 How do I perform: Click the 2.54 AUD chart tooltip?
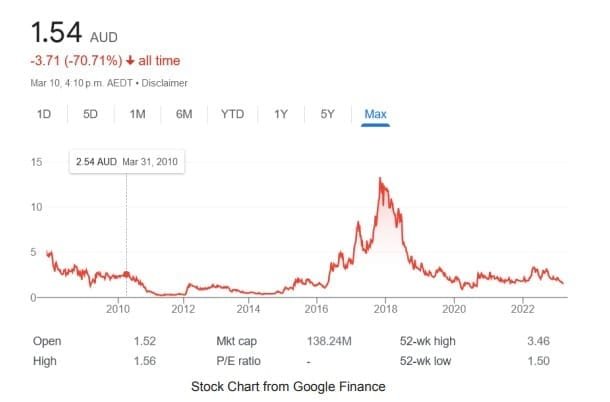[126, 162]
